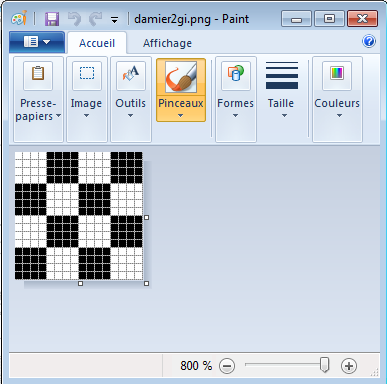The height and width of the screenshot is (384, 387).
Task: Click the Paint application icon in title bar
Action: (19, 18)
